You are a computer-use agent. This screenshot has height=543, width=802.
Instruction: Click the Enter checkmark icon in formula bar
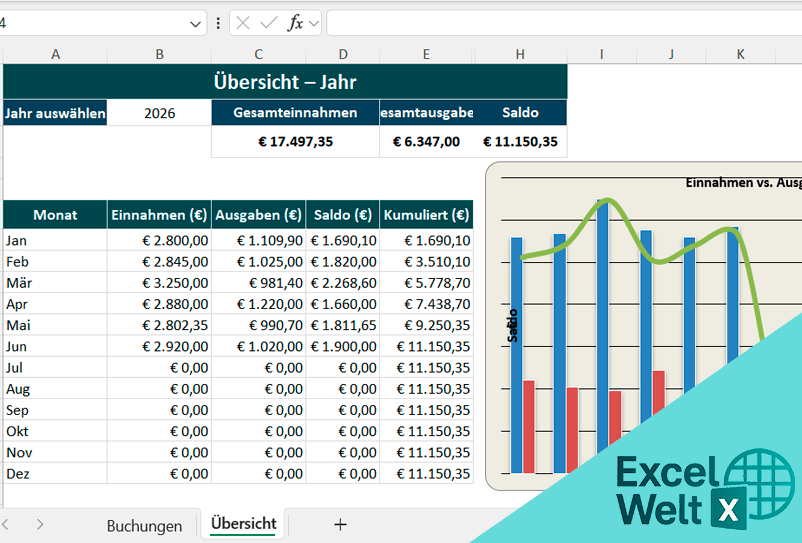[x=268, y=23]
